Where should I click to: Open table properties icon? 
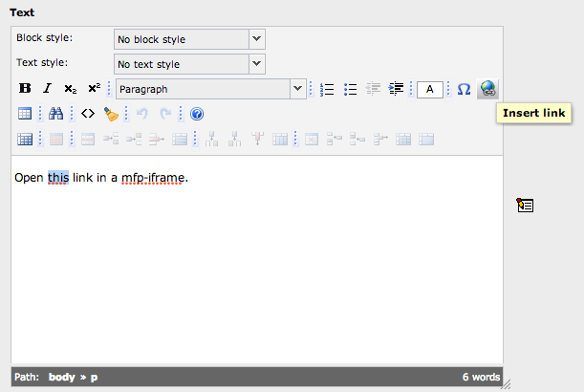coord(56,140)
